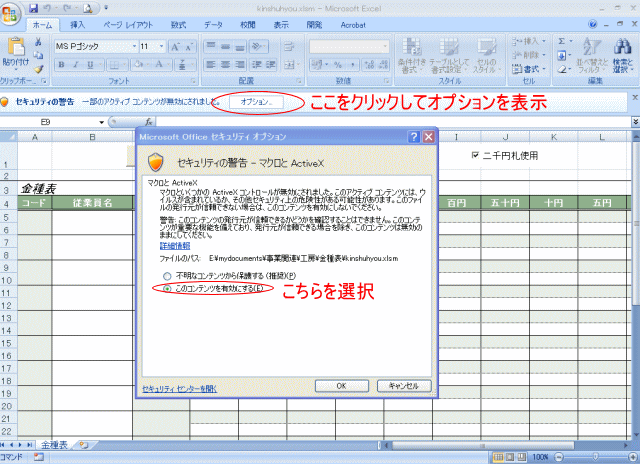This screenshot has height=464, width=640.
Task: Click the percent style icon
Action: (338, 64)
